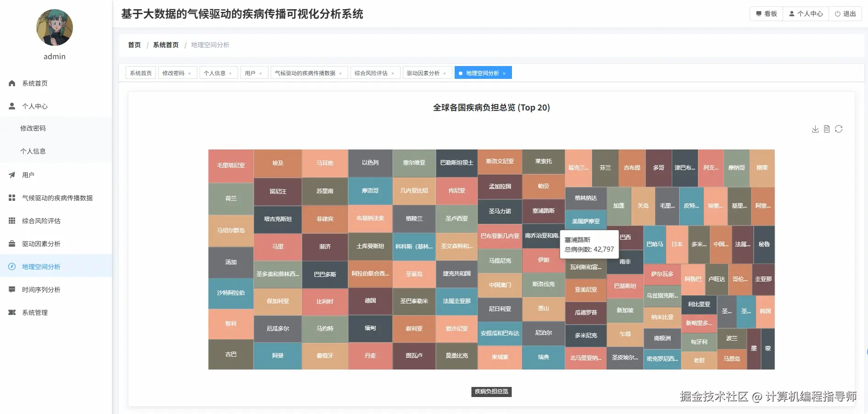
Task: Close the 修改密码 tab
Action: pyautogui.click(x=189, y=73)
